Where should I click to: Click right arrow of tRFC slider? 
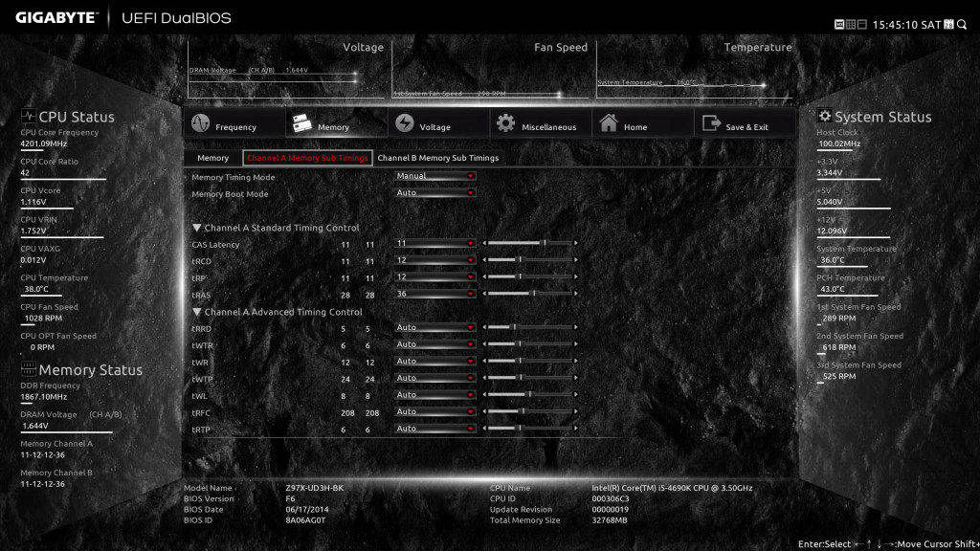(575, 411)
